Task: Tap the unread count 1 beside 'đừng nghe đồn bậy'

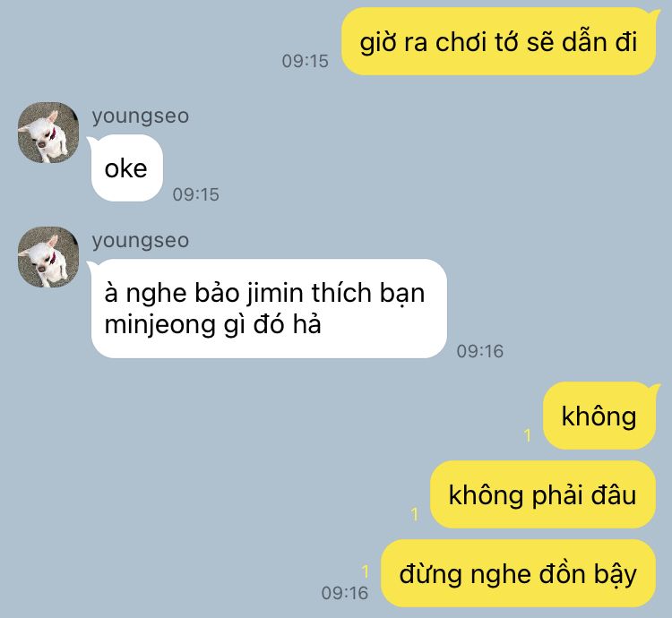Action: coord(366,571)
